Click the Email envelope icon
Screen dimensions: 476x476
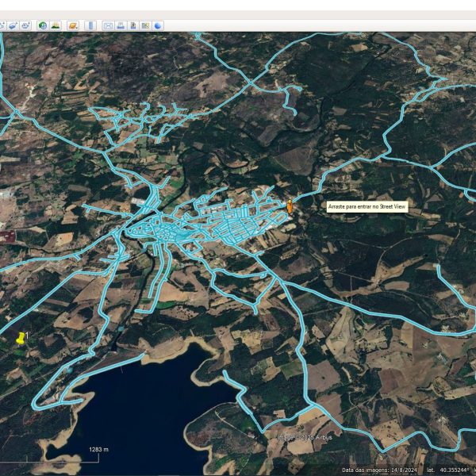click(108, 26)
